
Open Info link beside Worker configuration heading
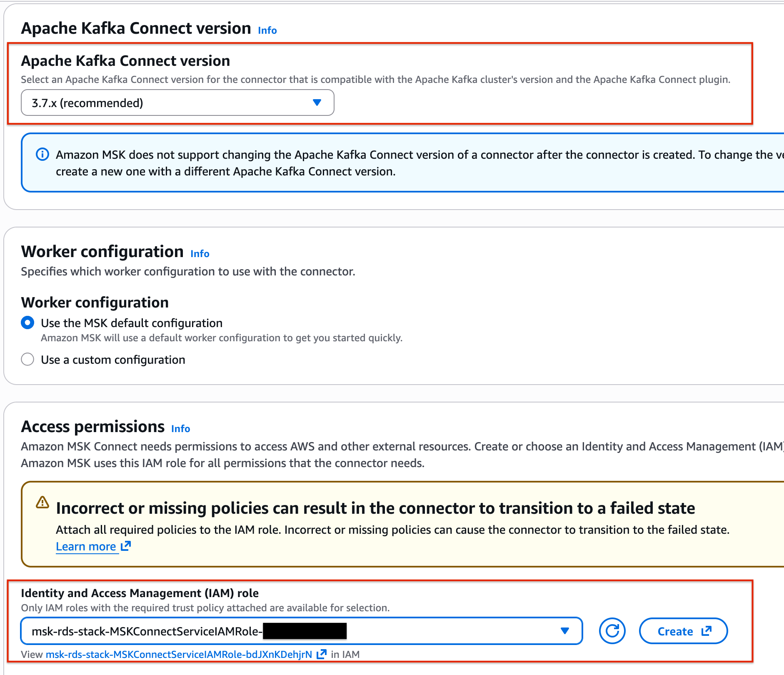(200, 254)
